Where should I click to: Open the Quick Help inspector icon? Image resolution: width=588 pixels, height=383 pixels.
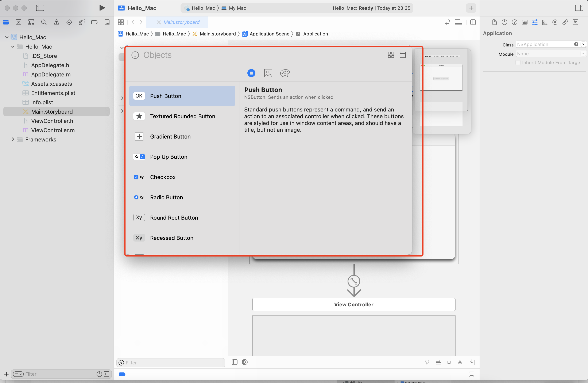[514, 22]
